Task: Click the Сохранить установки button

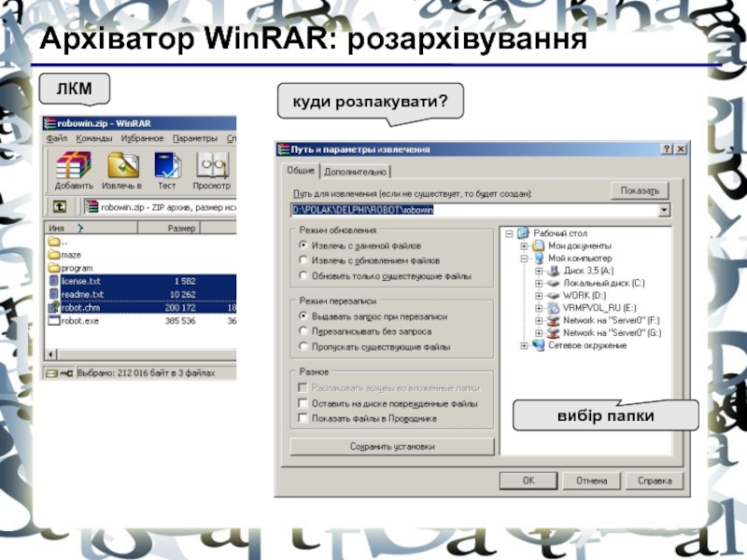Action: (392, 447)
